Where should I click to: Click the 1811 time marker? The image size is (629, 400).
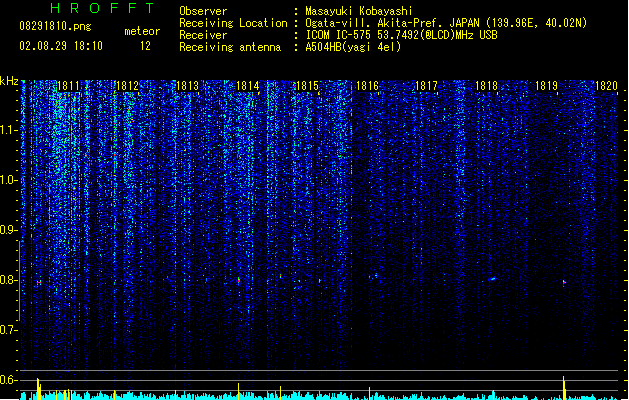[x=68, y=86]
